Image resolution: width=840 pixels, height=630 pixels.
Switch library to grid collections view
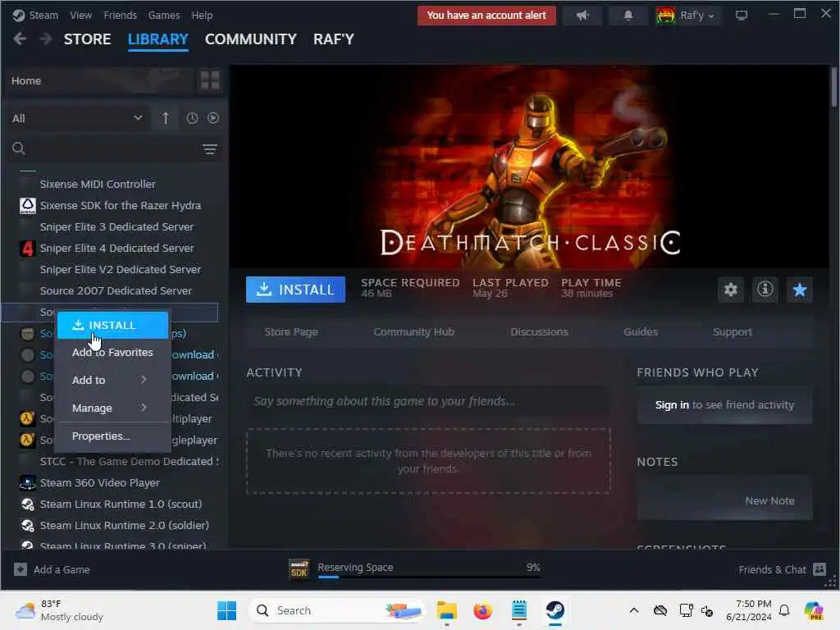tap(209, 80)
